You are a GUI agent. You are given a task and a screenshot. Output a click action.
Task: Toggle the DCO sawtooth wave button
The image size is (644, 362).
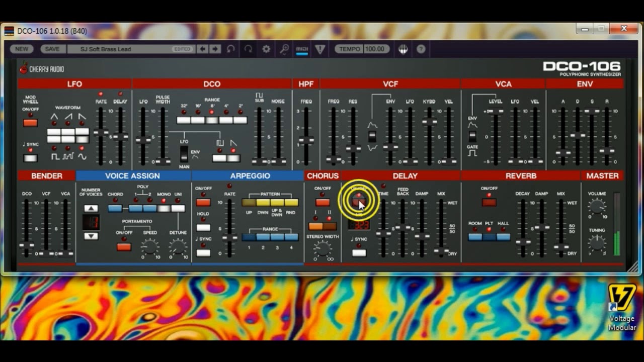pyautogui.click(x=233, y=158)
